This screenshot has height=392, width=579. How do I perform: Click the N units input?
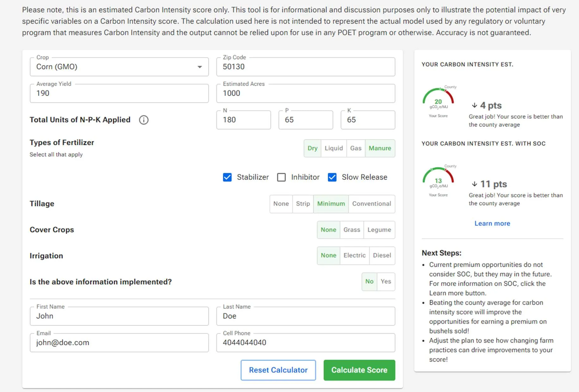tap(244, 120)
